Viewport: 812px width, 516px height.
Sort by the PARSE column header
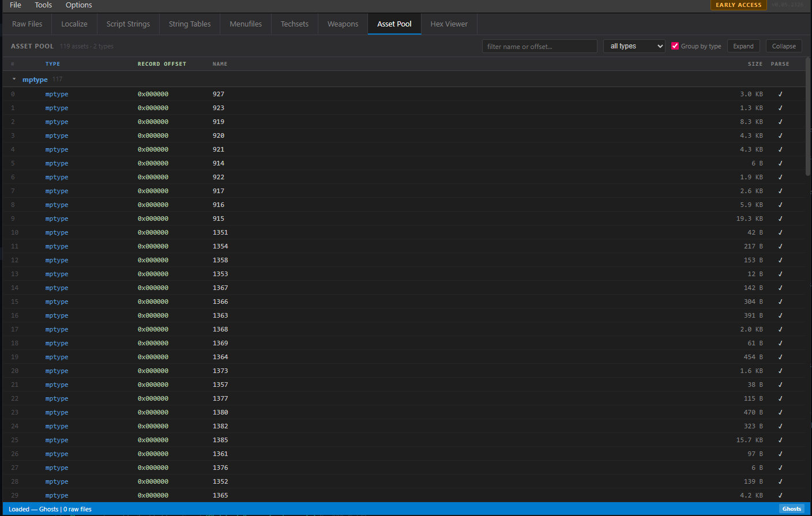(780, 64)
